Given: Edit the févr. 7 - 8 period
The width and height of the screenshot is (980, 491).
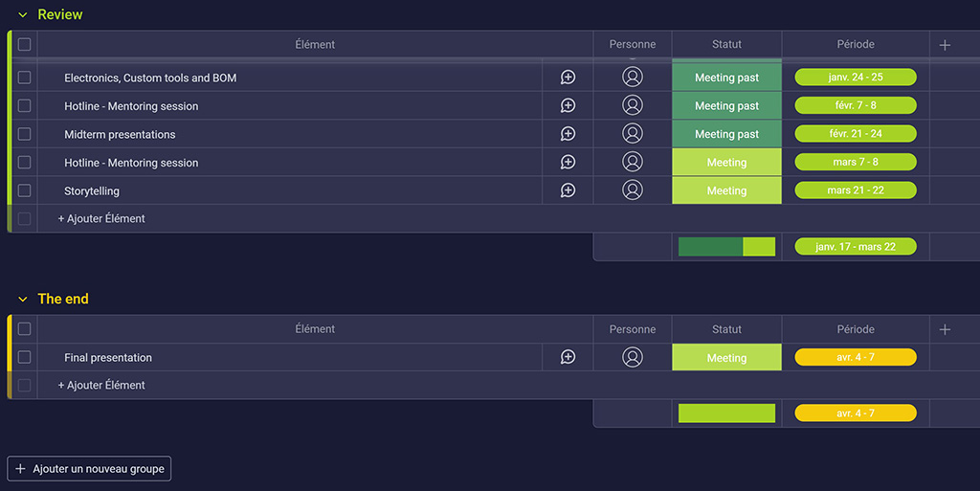Looking at the screenshot, I should 856,105.
